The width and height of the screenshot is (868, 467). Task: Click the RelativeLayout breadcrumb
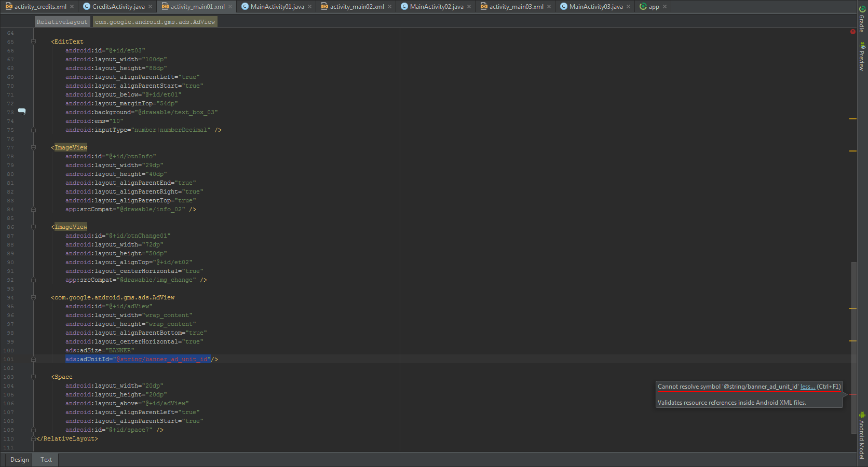[x=62, y=22]
